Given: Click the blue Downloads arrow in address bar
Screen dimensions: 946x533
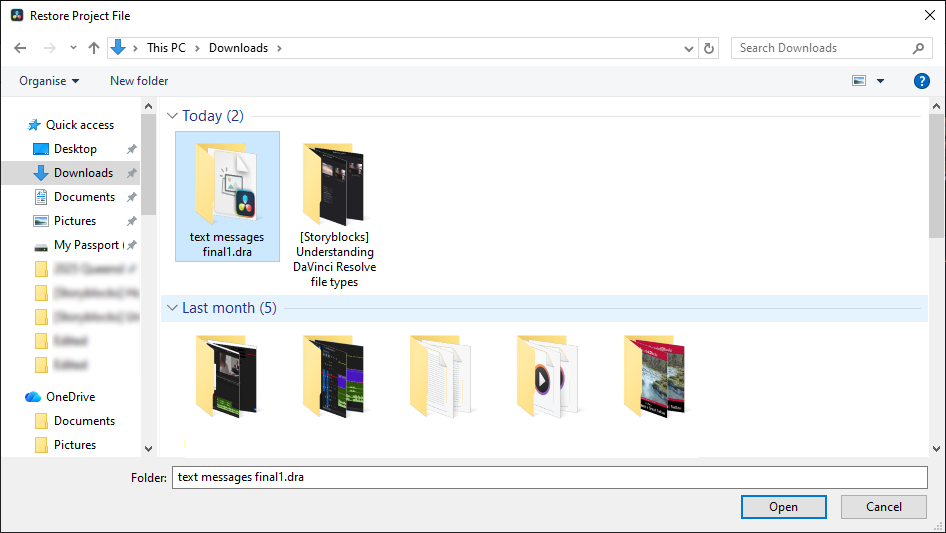Looking at the screenshot, I should [118, 47].
